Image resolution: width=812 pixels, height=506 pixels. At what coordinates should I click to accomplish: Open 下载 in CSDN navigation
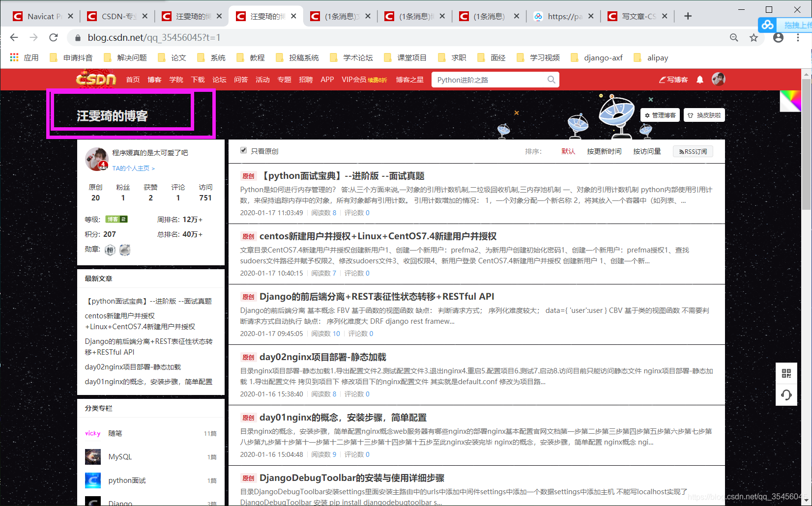pos(198,80)
